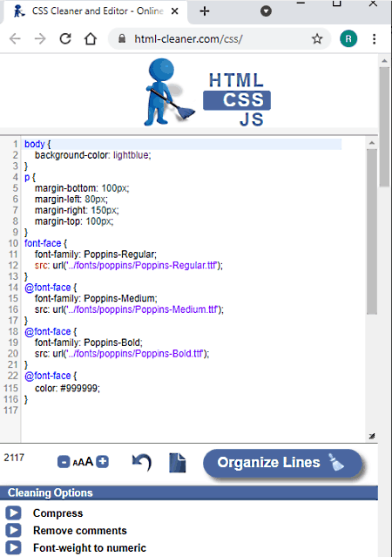Open the tab search dropdown
Screen dimensions: 392x557
266,11
